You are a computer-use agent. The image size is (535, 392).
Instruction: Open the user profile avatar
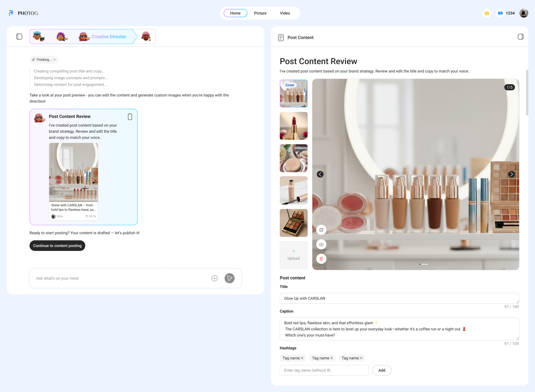coord(524,13)
